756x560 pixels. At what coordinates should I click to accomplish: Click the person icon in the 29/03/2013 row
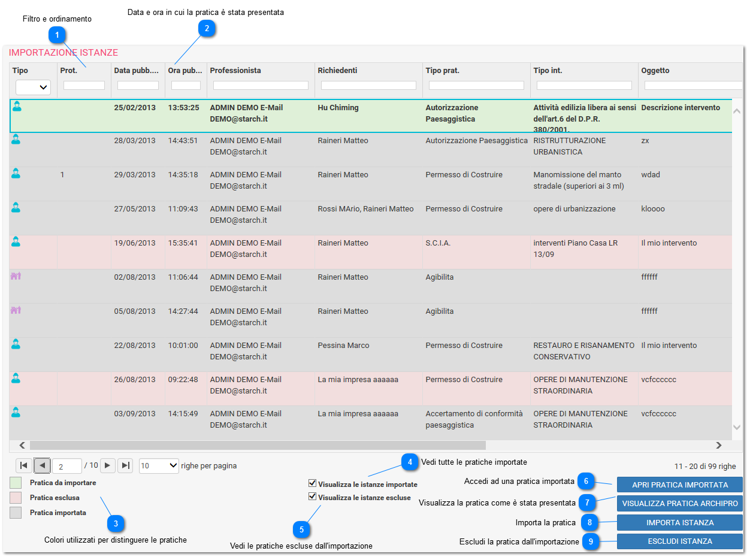click(16, 174)
